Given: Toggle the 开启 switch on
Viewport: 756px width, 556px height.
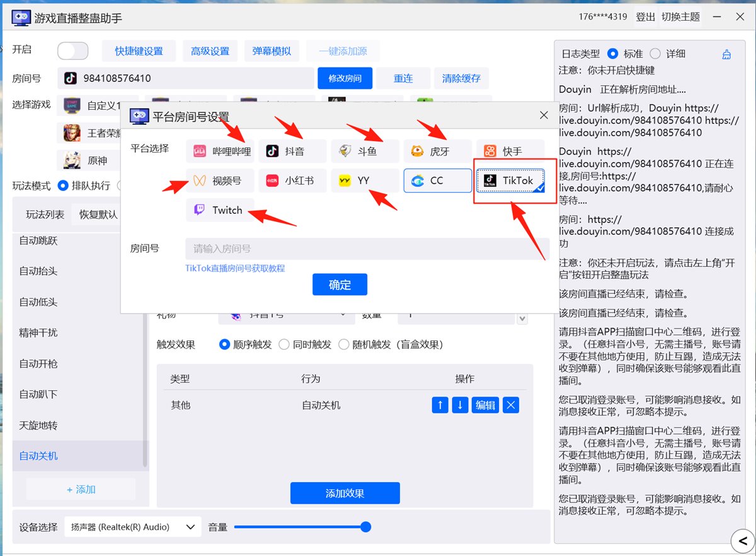Looking at the screenshot, I should (72, 51).
